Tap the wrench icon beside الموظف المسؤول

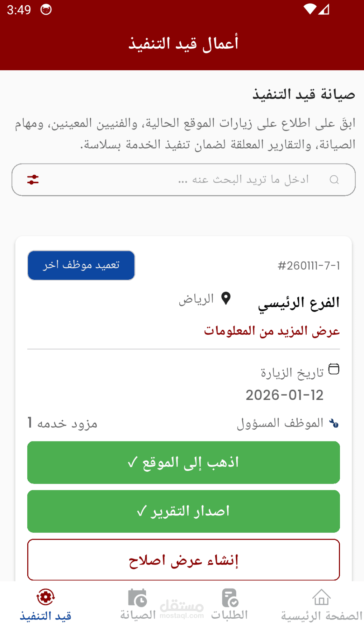[x=334, y=423]
